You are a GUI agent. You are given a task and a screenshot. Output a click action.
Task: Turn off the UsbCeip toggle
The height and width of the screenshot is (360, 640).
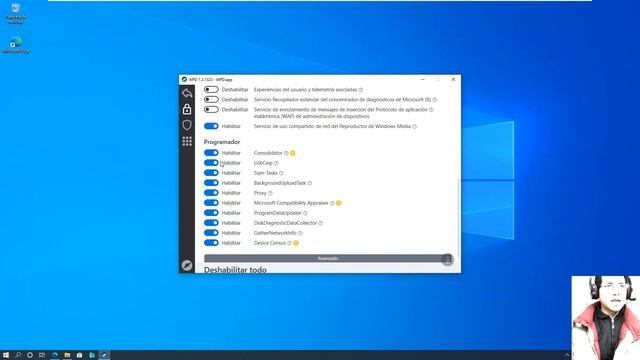211,163
